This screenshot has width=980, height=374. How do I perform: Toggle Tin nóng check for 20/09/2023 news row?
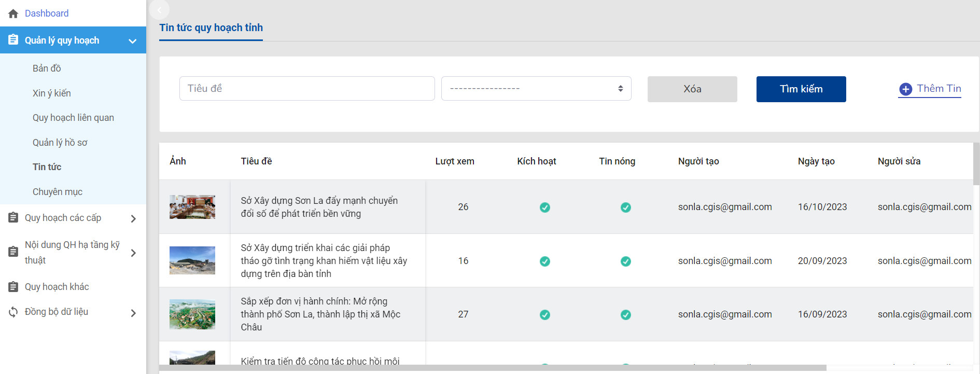(625, 261)
